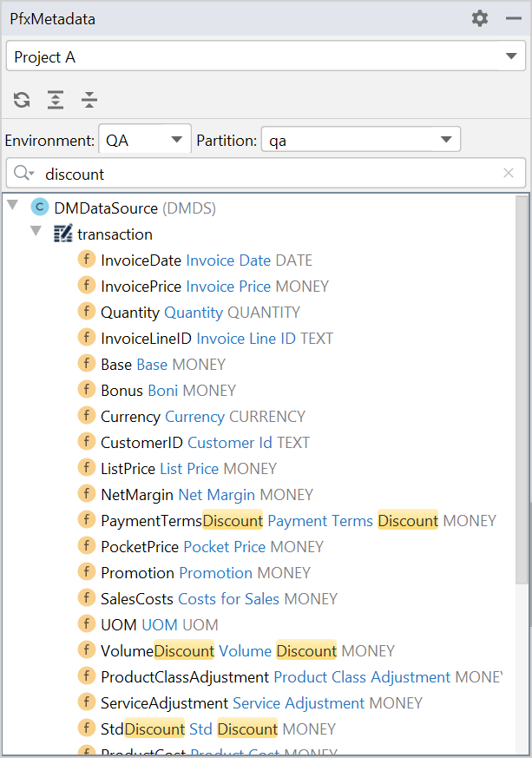Click inside the discount search field

tap(260, 174)
